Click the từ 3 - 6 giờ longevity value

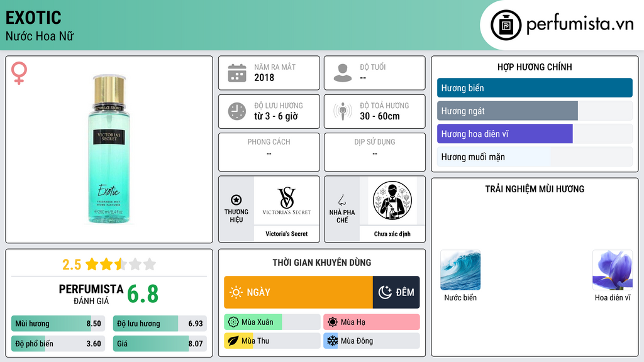click(x=276, y=116)
